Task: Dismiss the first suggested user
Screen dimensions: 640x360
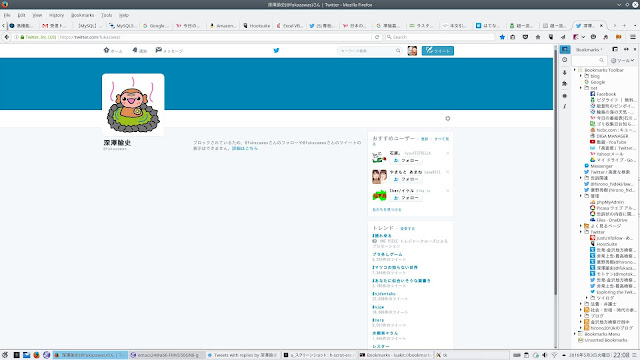Action: [448, 153]
